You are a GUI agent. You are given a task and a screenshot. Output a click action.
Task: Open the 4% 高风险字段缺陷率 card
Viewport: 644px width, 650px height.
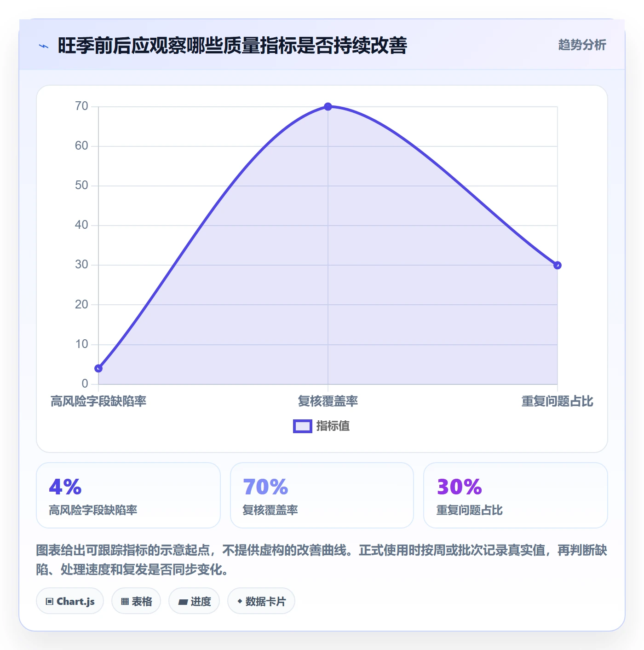pos(128,495)
